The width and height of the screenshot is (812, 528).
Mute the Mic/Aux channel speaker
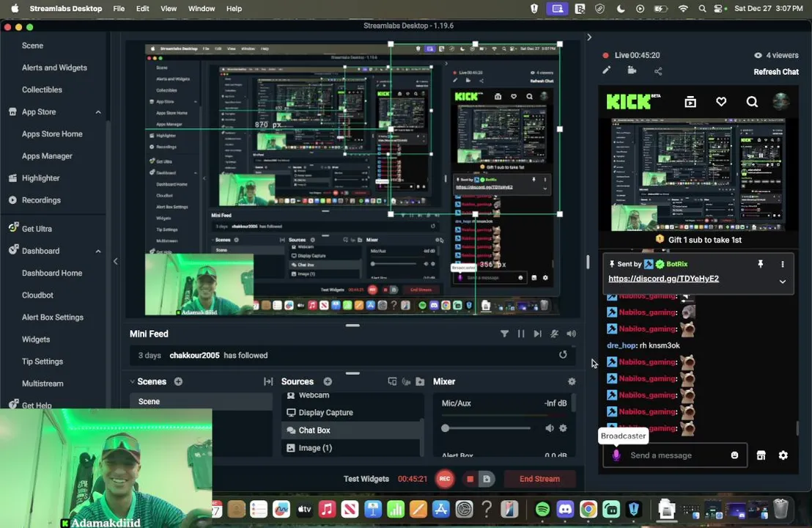point(550,428)
